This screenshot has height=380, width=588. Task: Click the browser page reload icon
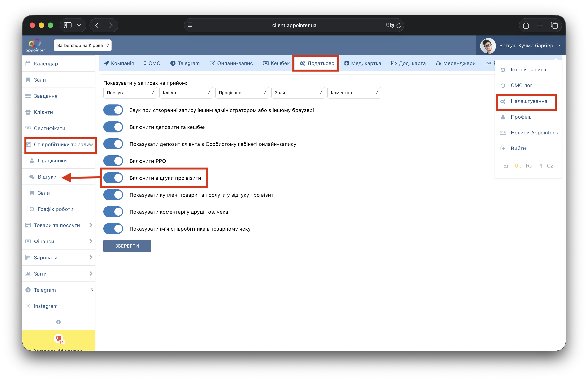pos(399,25)
